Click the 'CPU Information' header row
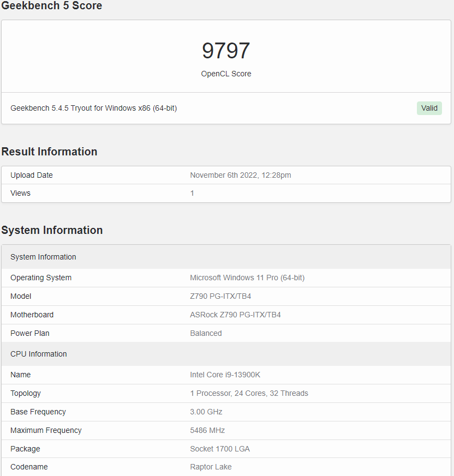 tap(226, 354)
